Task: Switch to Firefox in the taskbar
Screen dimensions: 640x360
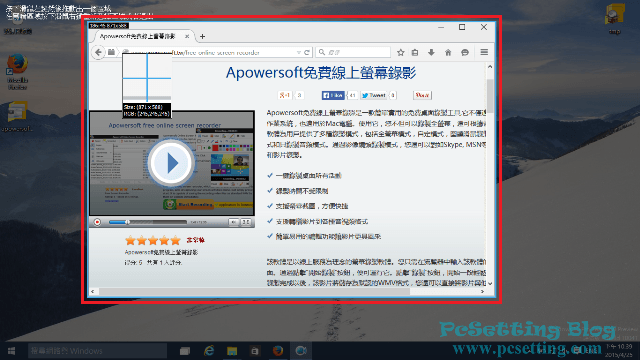Action: tap(278, 351)
